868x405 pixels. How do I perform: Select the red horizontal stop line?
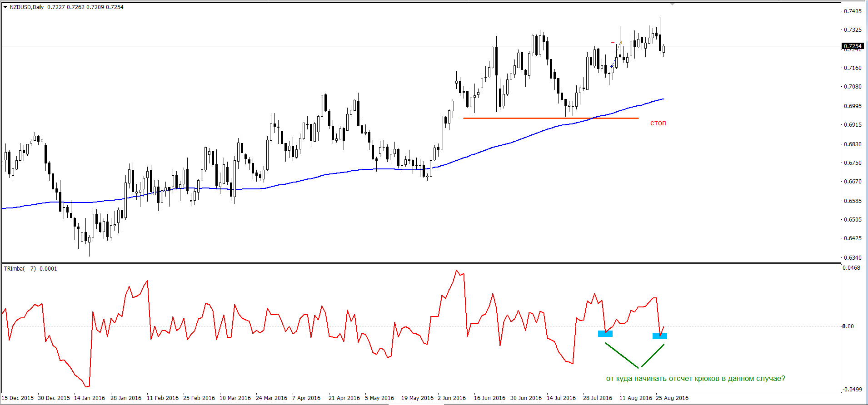click(551, 118)
